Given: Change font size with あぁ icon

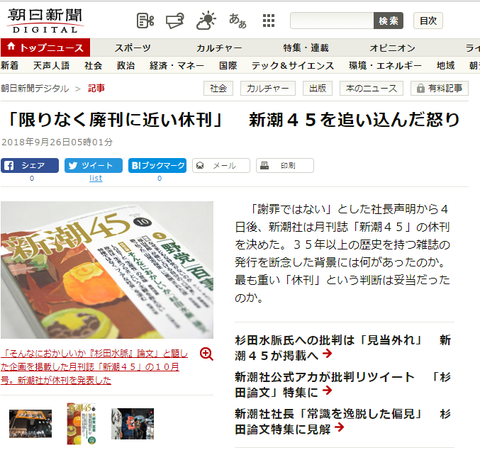Looking at the screenshot, I should [237, 21].
